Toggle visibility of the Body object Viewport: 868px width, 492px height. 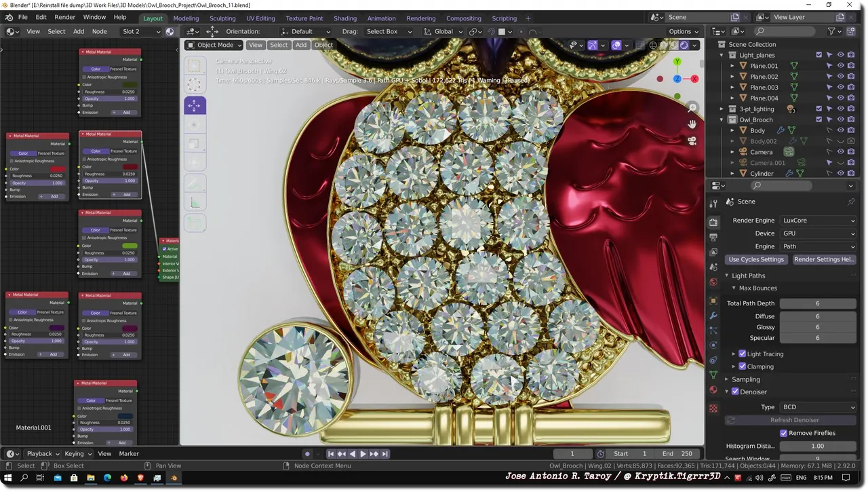840,130
